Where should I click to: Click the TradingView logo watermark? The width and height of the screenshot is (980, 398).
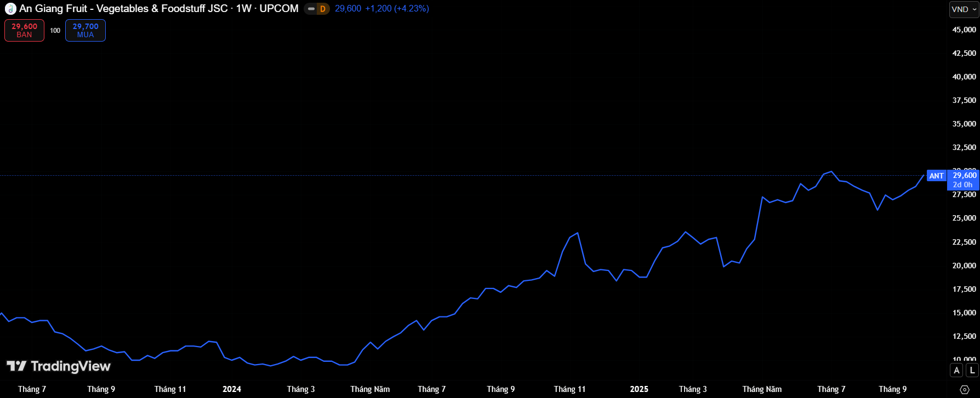pos(59,366)
